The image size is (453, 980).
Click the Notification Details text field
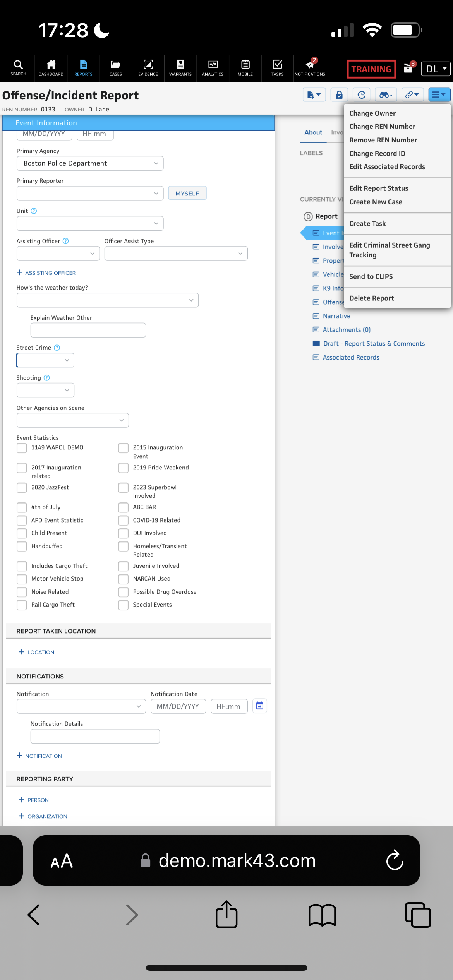click(x=95, y=736)
